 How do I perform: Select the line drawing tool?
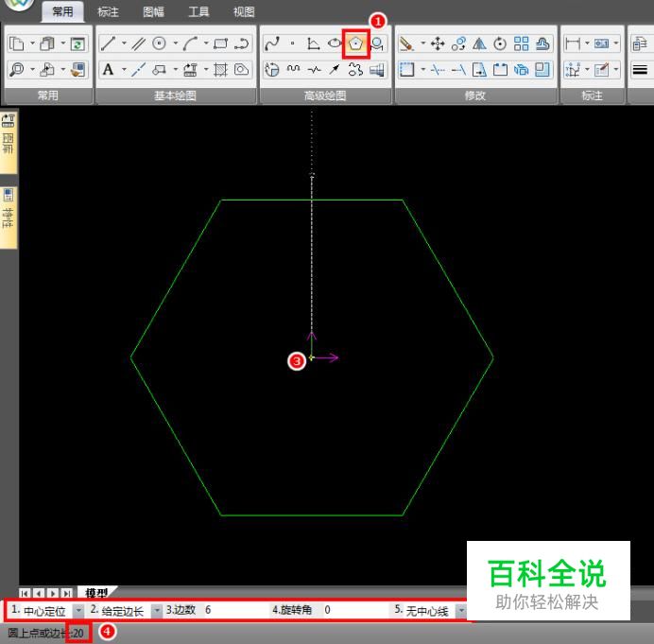108,44
